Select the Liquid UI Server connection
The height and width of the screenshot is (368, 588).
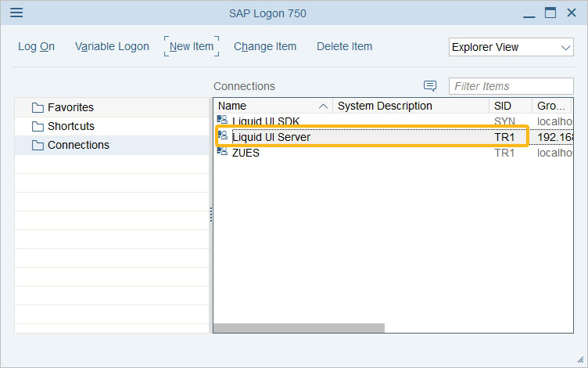coord(393,137)
